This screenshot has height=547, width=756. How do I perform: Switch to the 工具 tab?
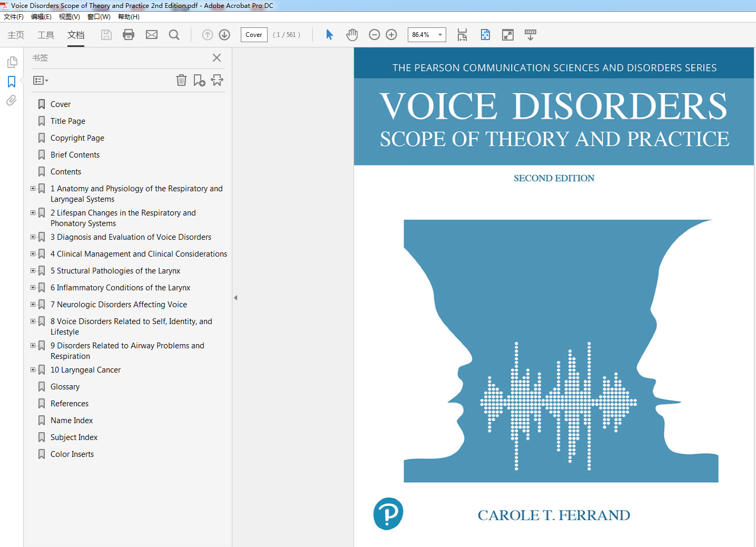pyautogui.click(x=46, y=35)
